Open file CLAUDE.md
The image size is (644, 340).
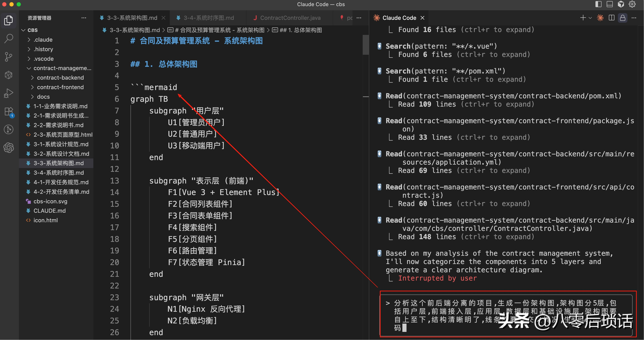tap(56, 211)
